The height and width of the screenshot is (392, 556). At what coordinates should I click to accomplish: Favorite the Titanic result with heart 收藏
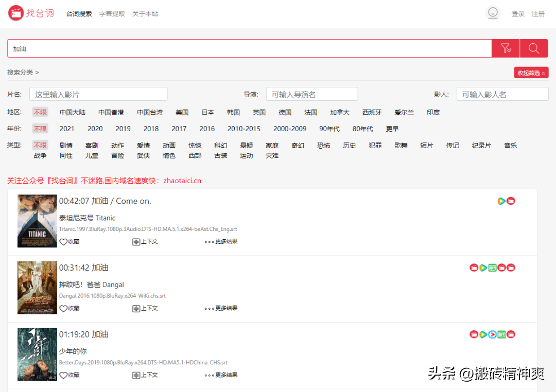pyautogui.click(x=69, y=242)
